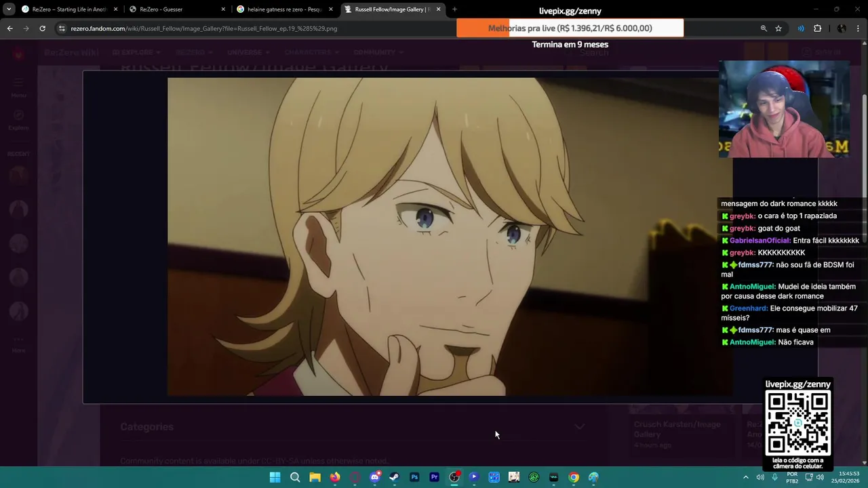Open the Chrome profile avatar
Image resolution: width=868 pixels, height=488 pixels.
pyautogui.click(x=842, y=28)
